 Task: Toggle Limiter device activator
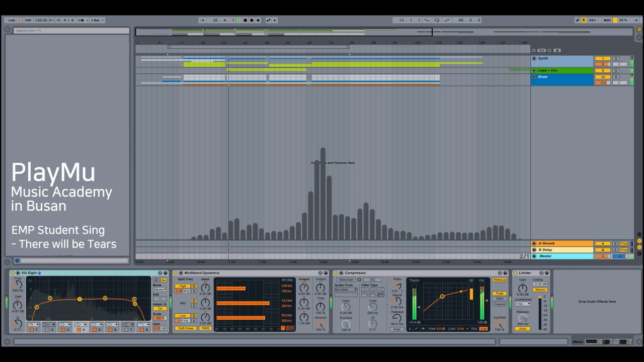pos(515,273)
